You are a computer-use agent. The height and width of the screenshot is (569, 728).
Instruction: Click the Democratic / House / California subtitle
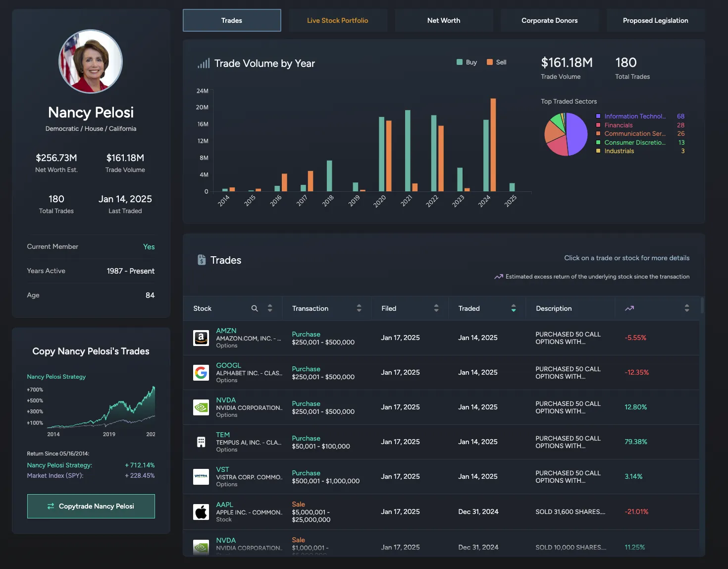[91, 128]
